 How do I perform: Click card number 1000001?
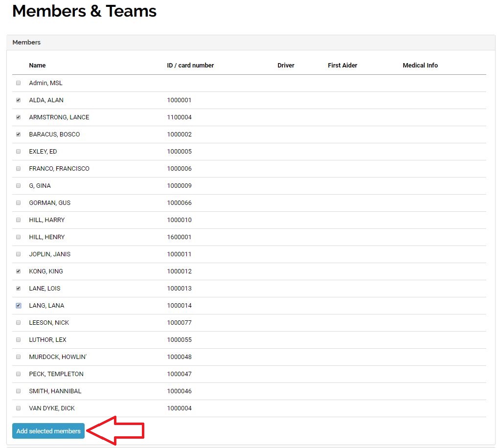[179, 100]
